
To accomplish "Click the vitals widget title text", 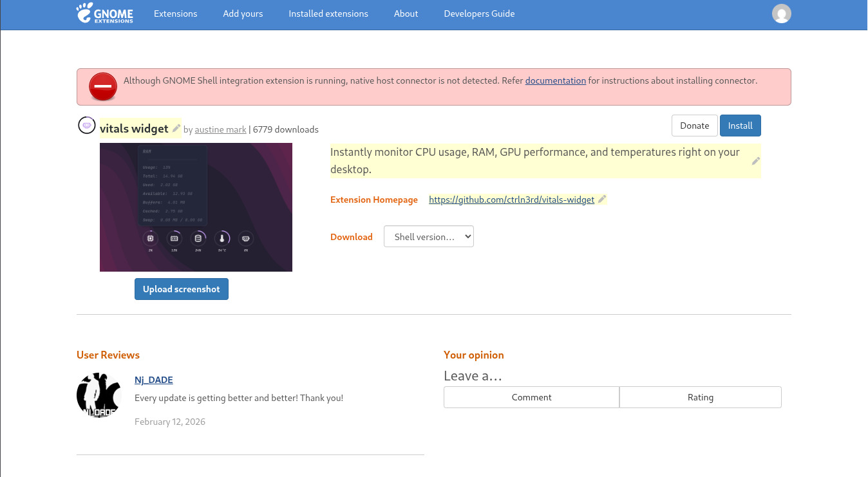I will 134,128.
